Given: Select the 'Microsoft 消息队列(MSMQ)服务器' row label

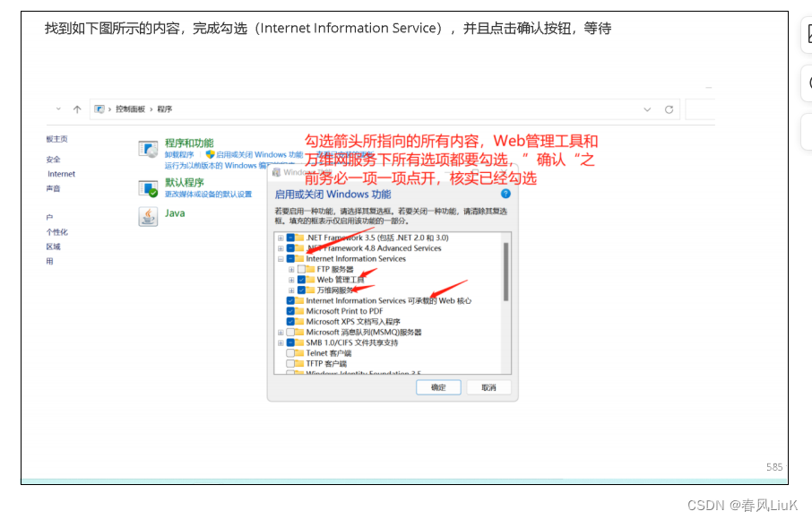Looking at the screenshot, I should pos(364,332).
